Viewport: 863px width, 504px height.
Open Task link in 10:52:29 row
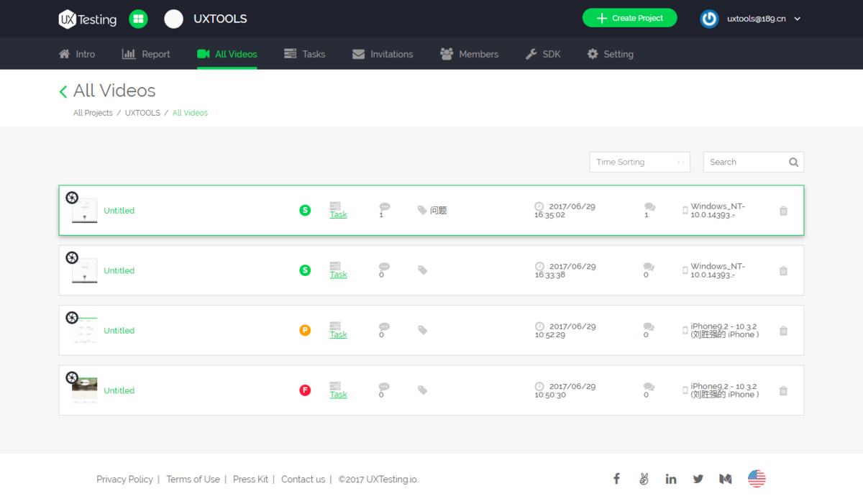click(x=338, y=334)
